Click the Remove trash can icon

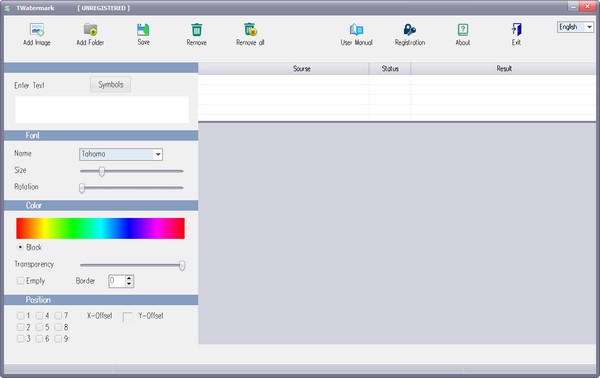tap(197, 29)
